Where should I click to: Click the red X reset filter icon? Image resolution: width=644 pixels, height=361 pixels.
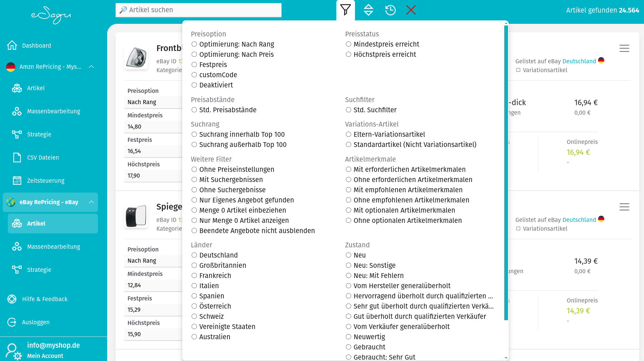coord(411,10)
